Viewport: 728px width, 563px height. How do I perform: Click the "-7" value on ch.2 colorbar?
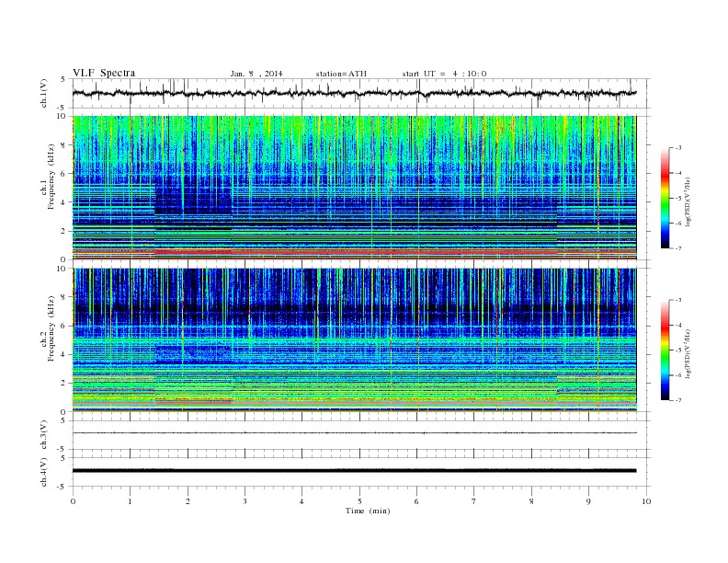[x=678, y=400]
